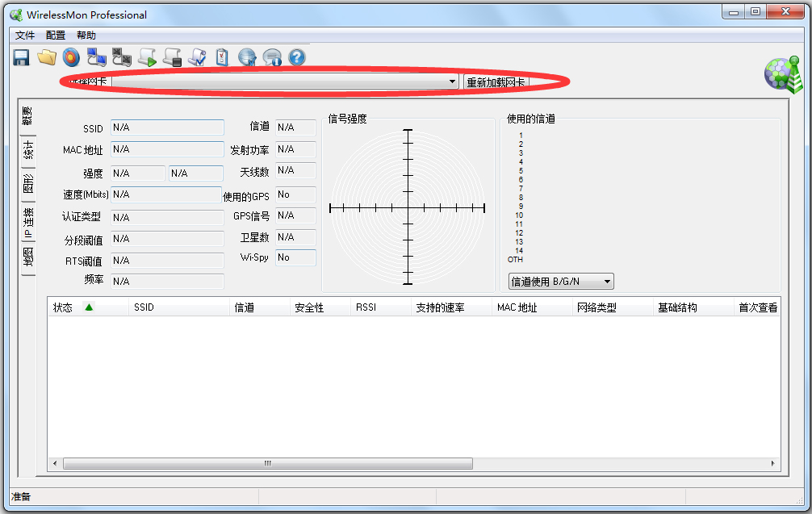The width and height of the screenshot is (812, 514).
Task: Stop logging with the black square scroll icon
Action: [x=173, y=57]
